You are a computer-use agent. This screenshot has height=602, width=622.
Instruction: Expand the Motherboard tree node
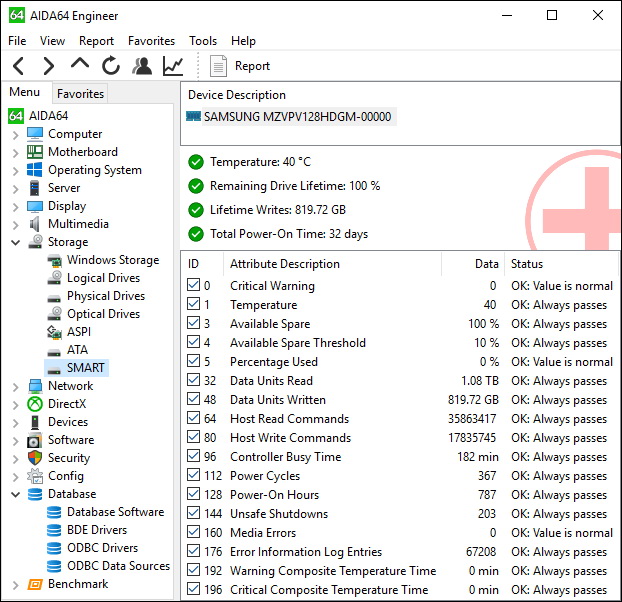(15, 153)
